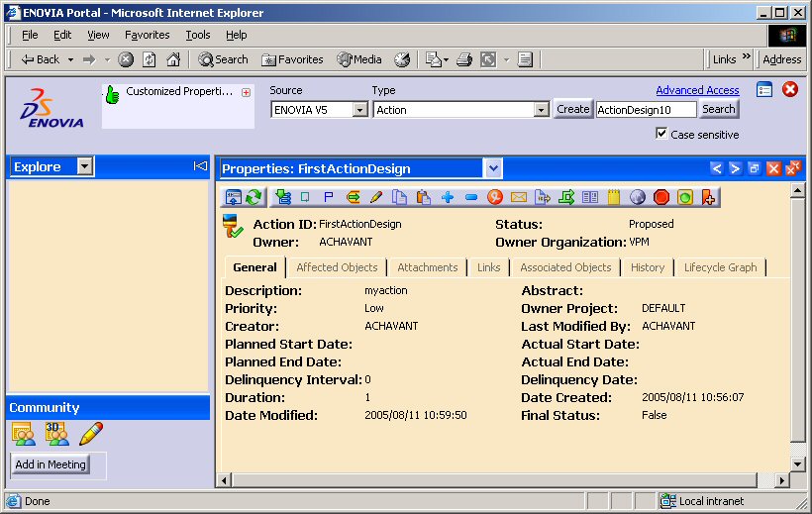Click the ENOVIA Search button

point(718,109)
